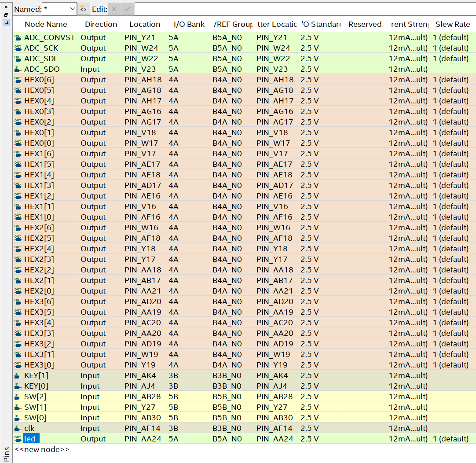Image resolution: width=476 pixels, height=463 pixels.
Task: Click the output pin icon for HEX0[3]
Action: (18, 111)
